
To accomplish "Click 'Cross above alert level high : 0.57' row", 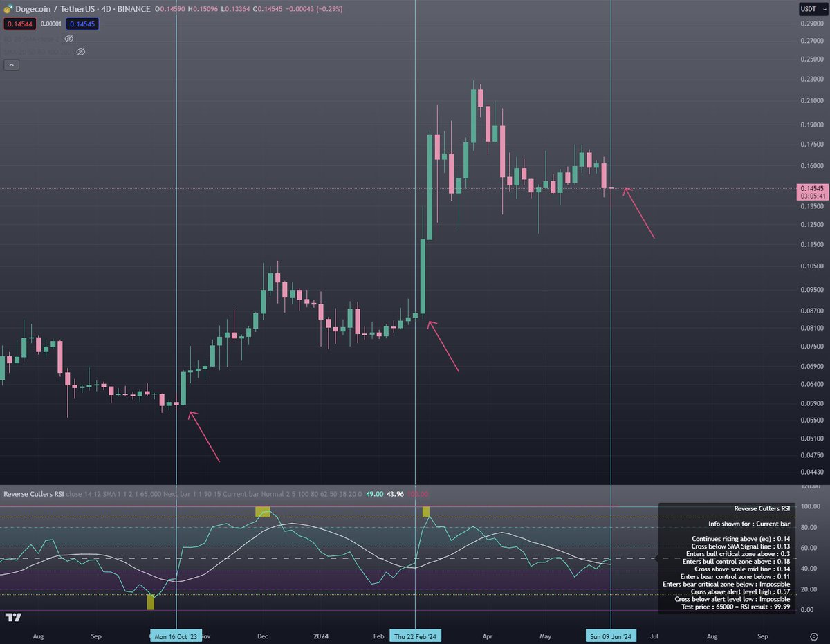I will click(x=741, y=591).
